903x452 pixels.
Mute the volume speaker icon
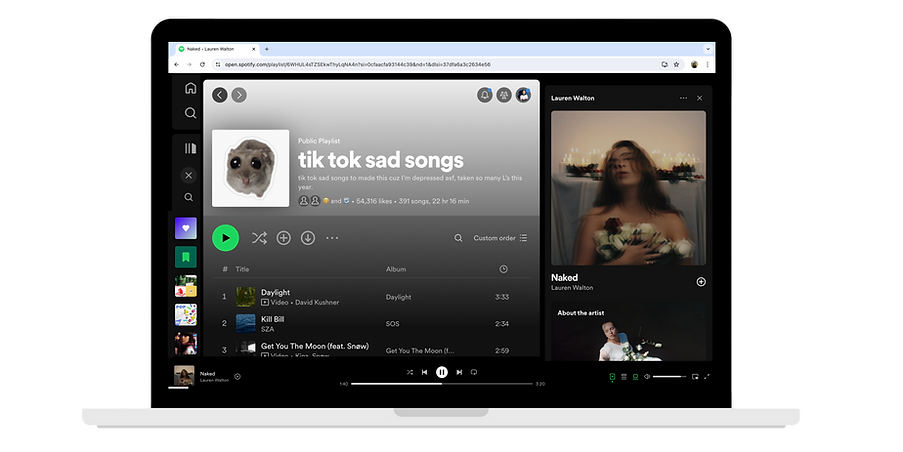[x=647, y=377]
